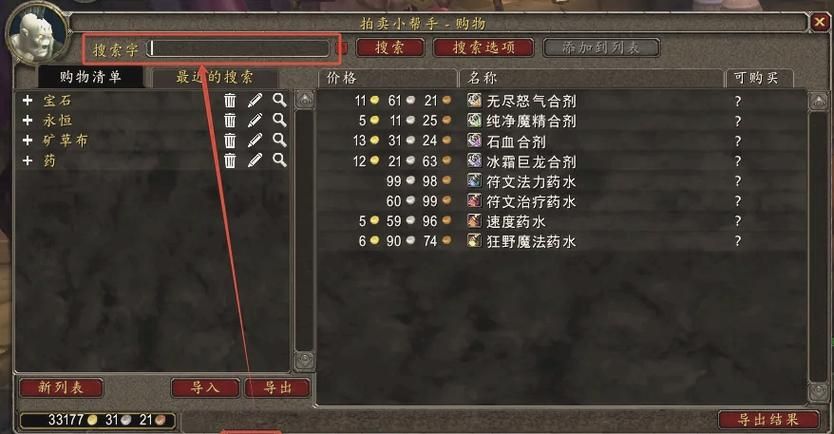Screen dimensions: 834x434
Task: Click the 导出 export button
Action: pyautogui.click(x=277, y=388)
